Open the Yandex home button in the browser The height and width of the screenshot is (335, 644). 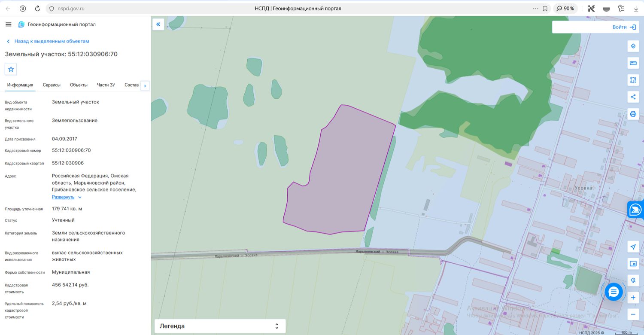[x=23, y=9]
